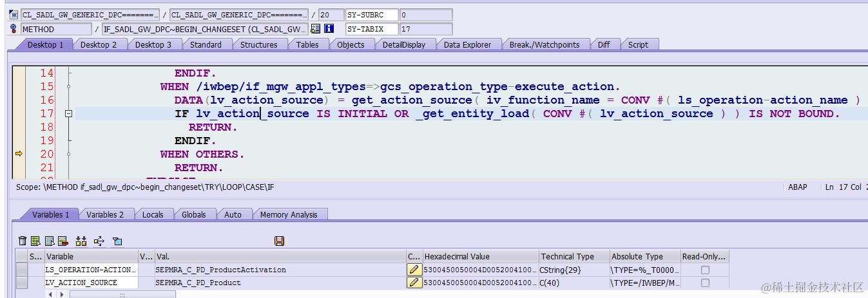Click value cell SEPMRA_C_PD_Product

click(x=280, y=283)
